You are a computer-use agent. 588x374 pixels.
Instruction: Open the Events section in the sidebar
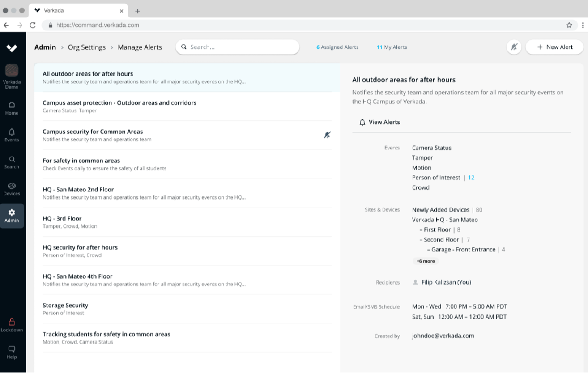(12, 134)
